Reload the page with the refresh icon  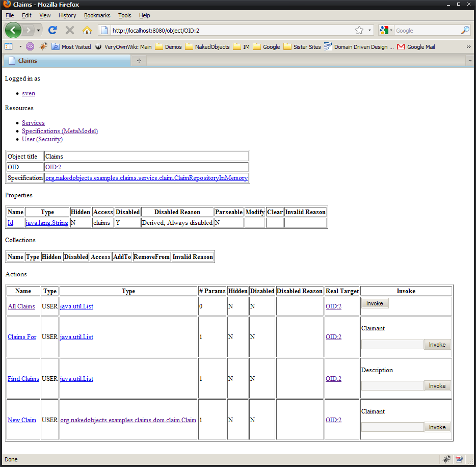coord(52,30)
